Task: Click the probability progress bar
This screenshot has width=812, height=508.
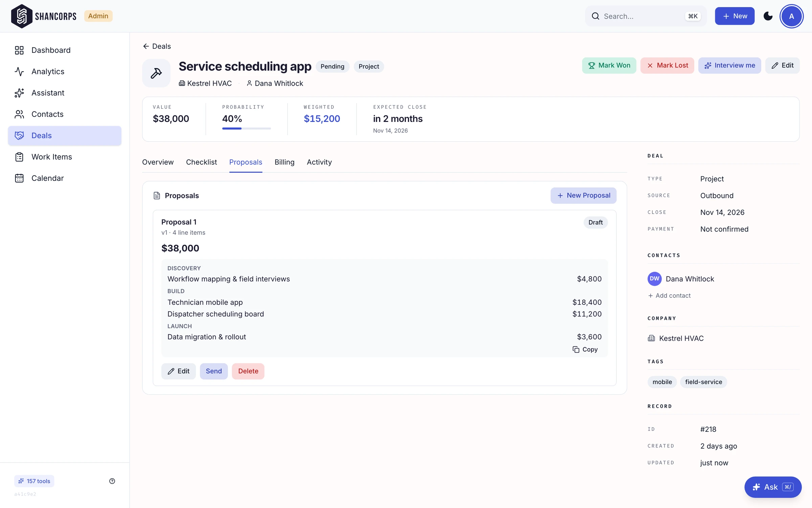Action: tap(246, 128)
